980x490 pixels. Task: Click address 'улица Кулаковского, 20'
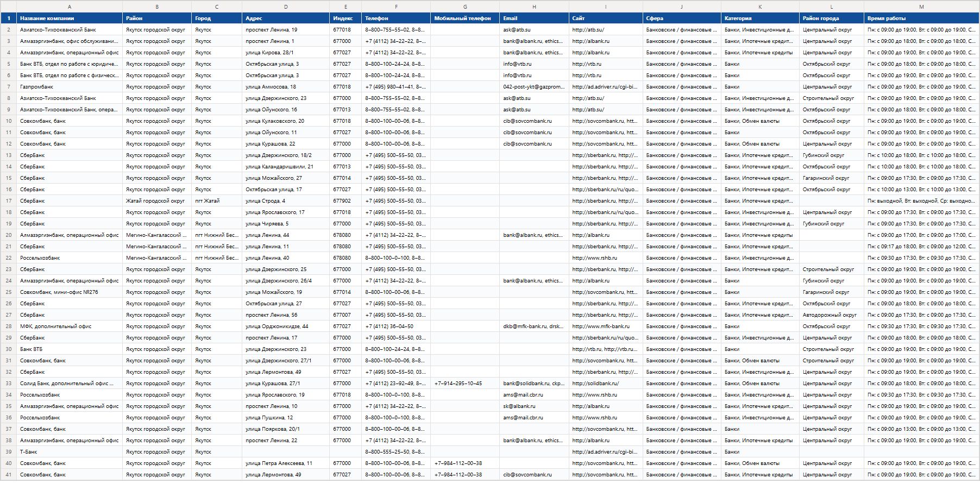click(x=286, y=121)
